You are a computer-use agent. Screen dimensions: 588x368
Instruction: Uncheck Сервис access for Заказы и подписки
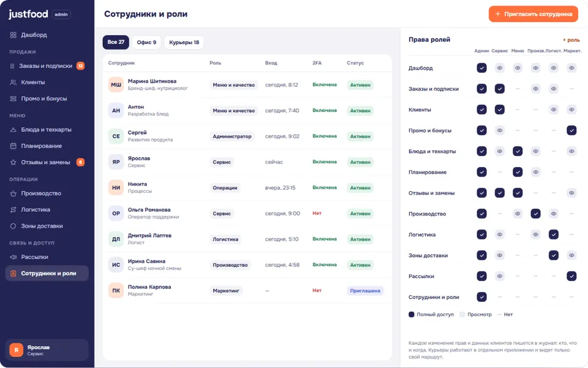coord(500,89)
